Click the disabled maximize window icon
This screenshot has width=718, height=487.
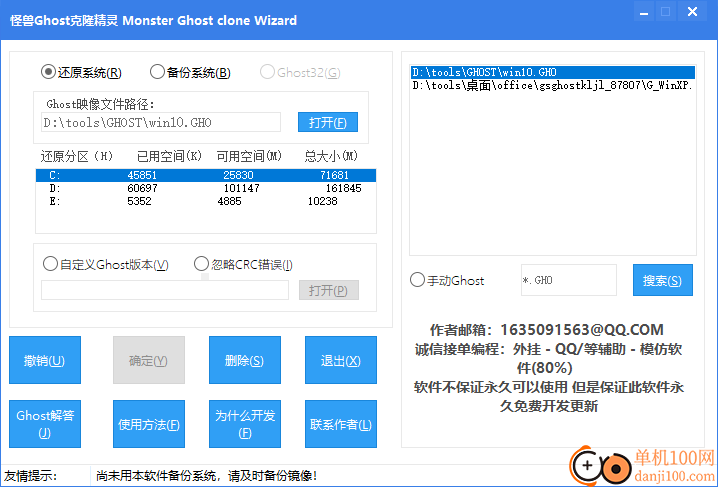tap(666, 12)
